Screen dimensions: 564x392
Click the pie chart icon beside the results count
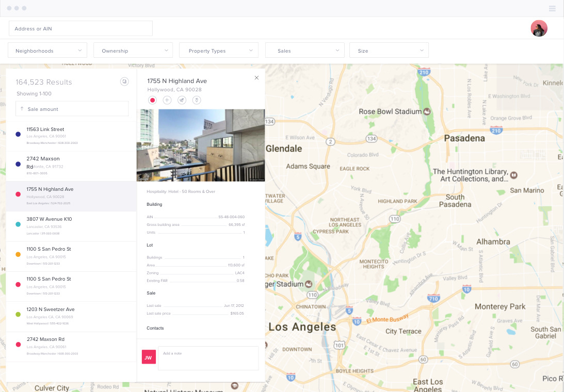(x=124, y=81)
